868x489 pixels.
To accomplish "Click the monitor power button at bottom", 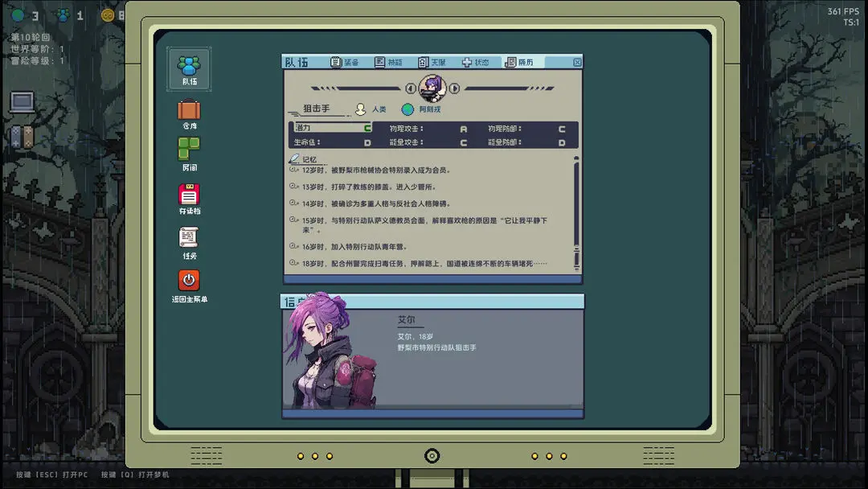I will 432,456.
